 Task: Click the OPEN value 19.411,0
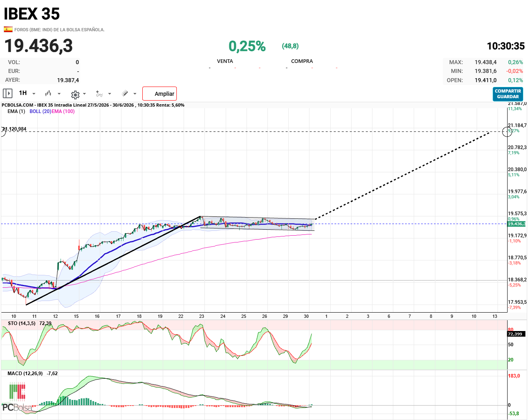click(x=486, y=80)
